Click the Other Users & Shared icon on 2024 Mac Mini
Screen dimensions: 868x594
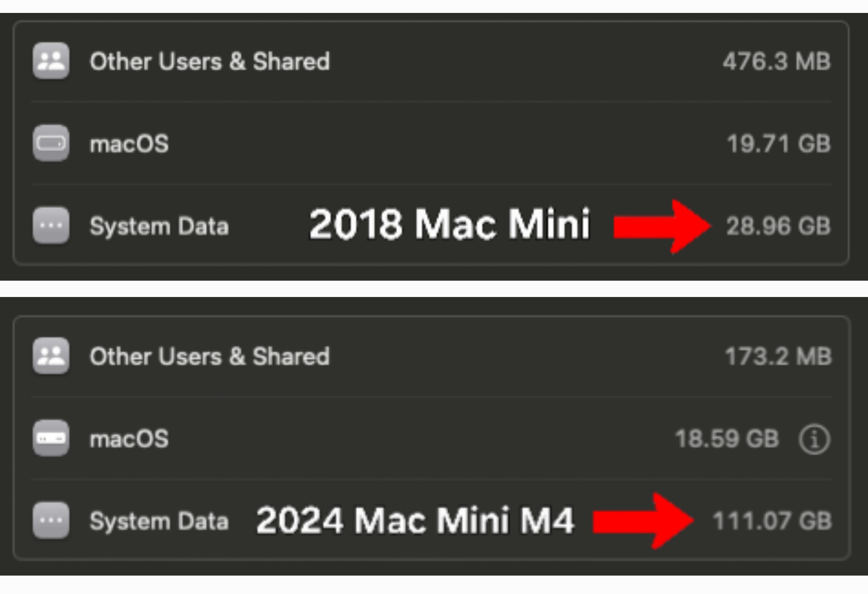pyautogui.click(x=51, y=356)
